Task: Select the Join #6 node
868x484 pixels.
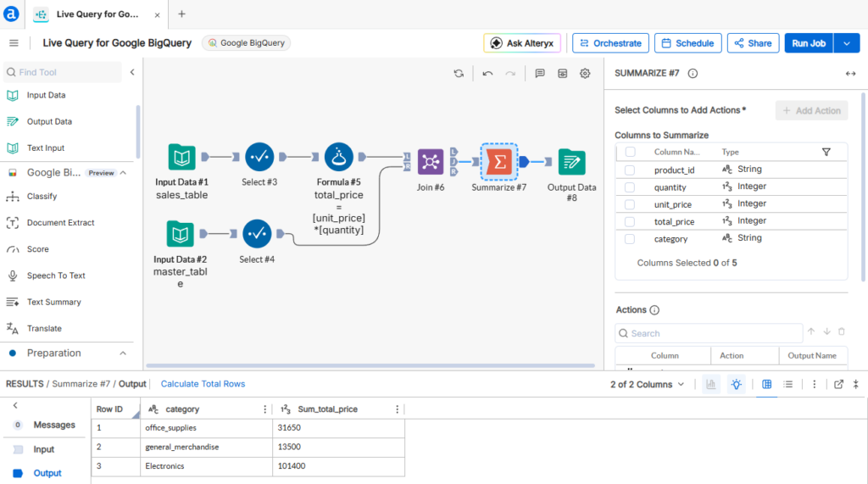Action: [x=430, y=162]
